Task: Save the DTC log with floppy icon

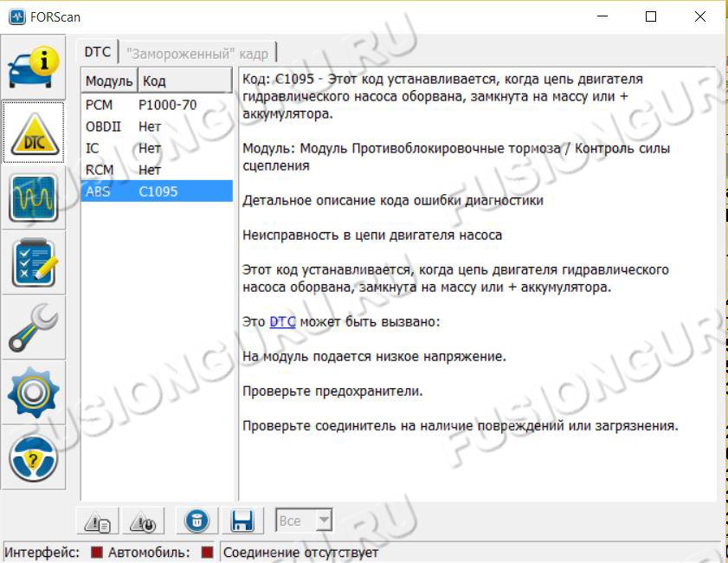Action: click(x=242, y=521)
